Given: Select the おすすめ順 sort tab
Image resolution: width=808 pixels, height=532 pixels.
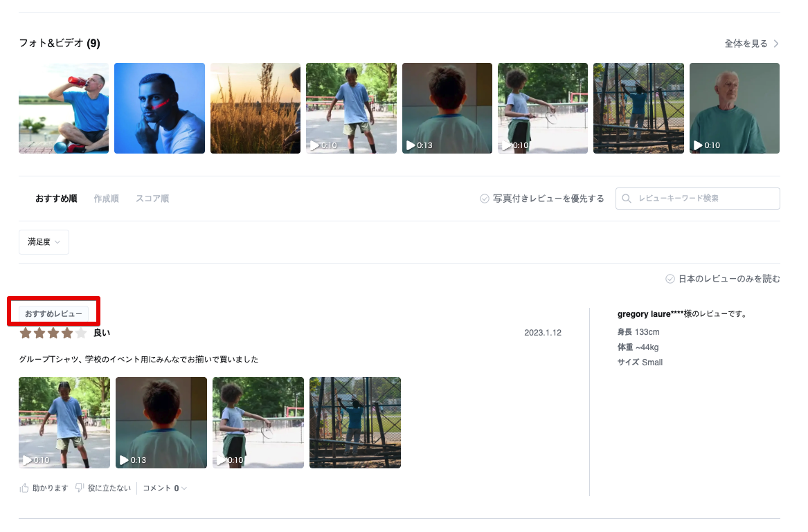Looking at the screenshot, I should pyautogui.click(x=56, y=199).
